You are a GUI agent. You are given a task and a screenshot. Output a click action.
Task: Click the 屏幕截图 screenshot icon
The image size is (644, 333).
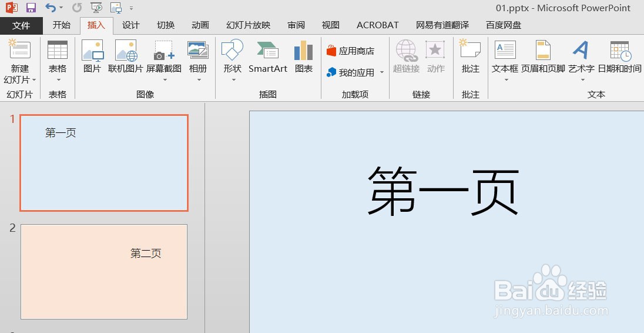(x=164, y=50)
